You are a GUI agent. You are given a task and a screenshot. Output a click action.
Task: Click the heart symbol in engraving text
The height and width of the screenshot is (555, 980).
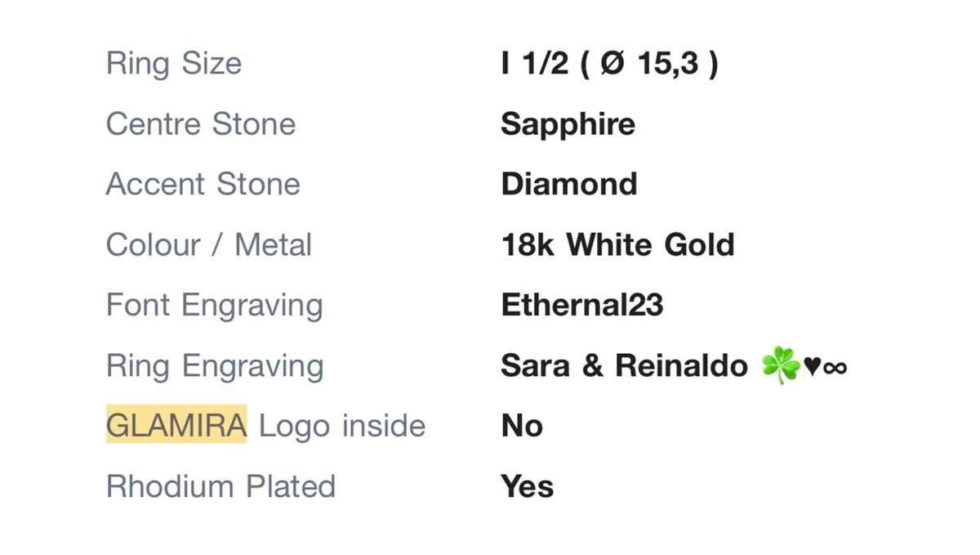click(813, 368)
